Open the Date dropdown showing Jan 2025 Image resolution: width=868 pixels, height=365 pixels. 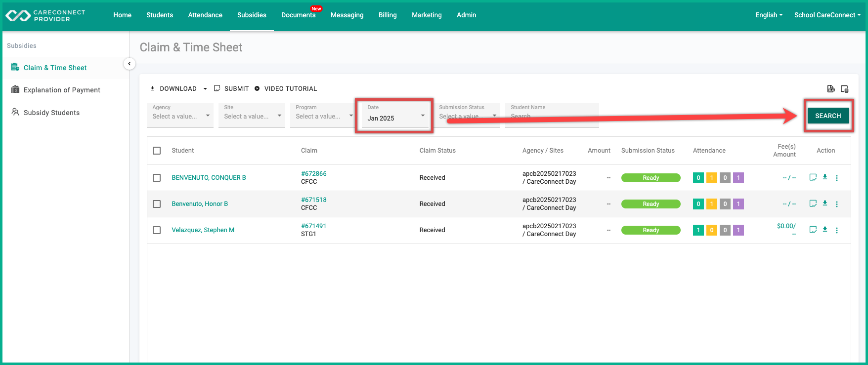pos(395,115)
